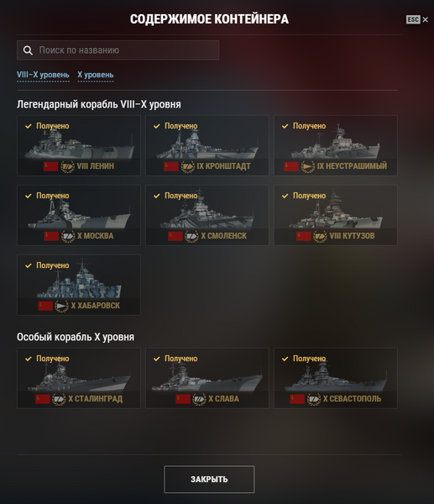Click the destroyer class icon beside X ХАБАРОВСК
Viewport: 434px width, 504px height.
click(61, 306)
